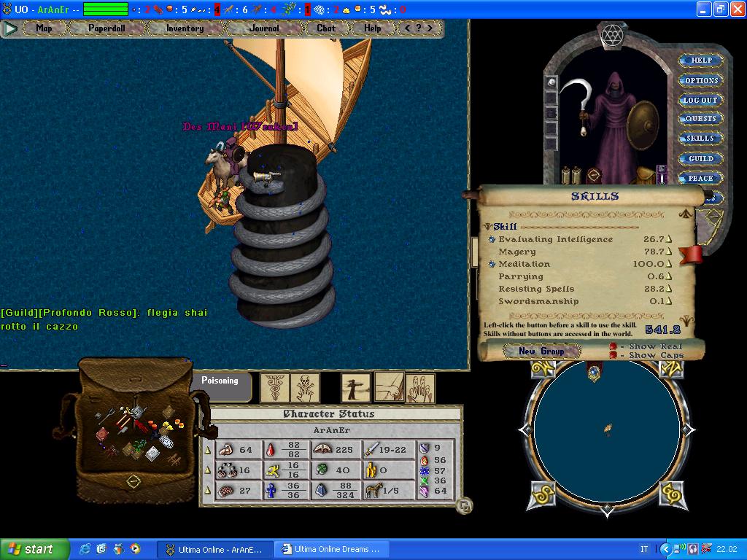This screenshot has height=560, width=747.
Task: Select the orb slot at the paperdoll top left
Action: coord(551,82)
